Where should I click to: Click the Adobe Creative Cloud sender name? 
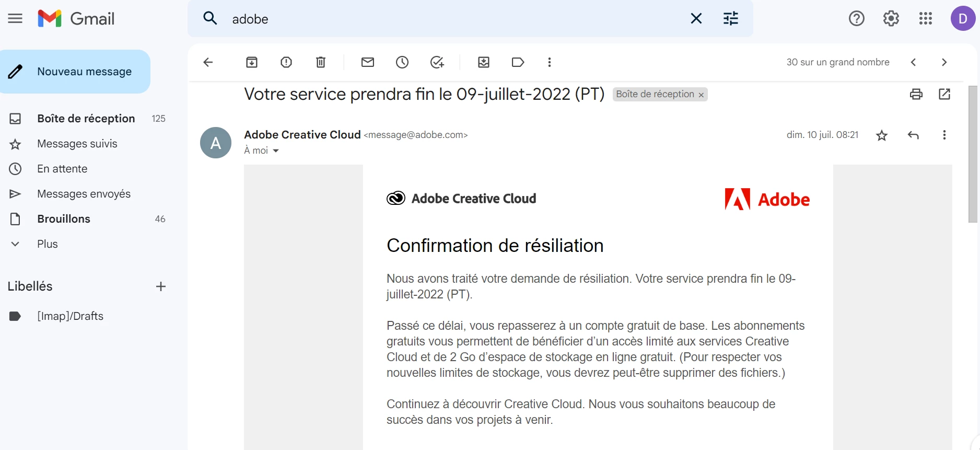coord(302,135)
